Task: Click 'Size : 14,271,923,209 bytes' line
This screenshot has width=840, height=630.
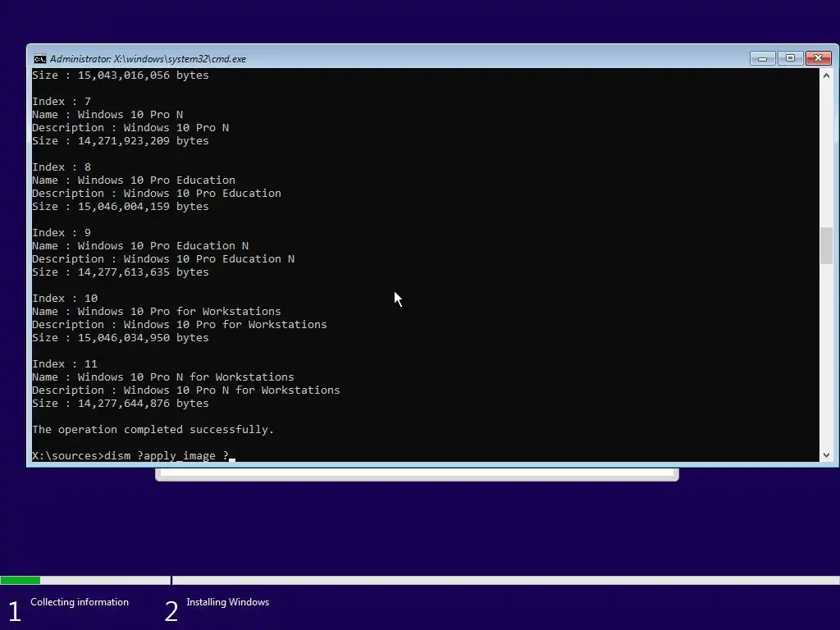Action: (120, 140)
